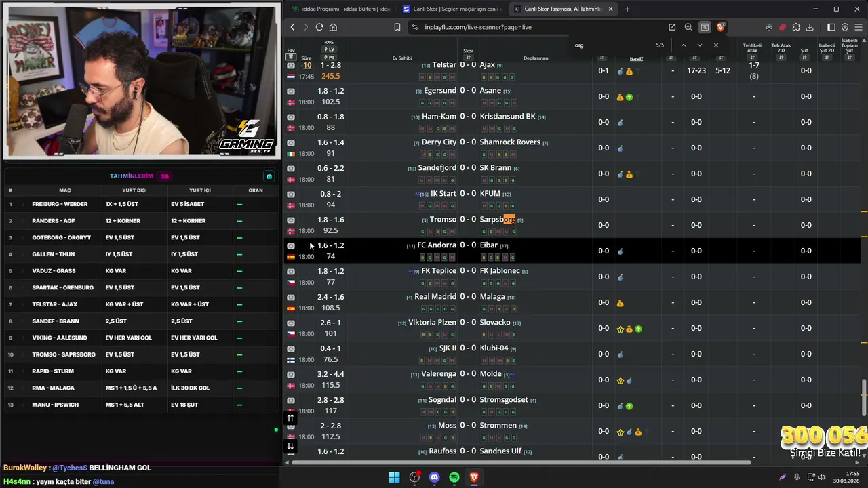868x488 pixels.
Task: Open the browser extensions puzzle icon
Action: pos(796,27)
